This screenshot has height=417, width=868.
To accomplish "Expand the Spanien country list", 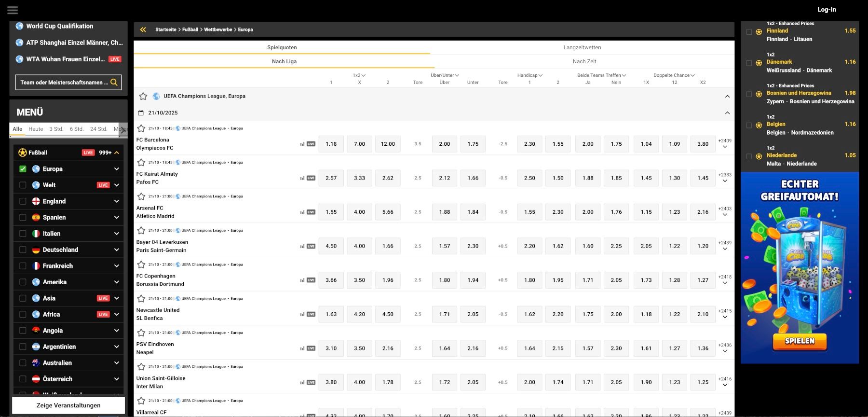I will 116,218.
